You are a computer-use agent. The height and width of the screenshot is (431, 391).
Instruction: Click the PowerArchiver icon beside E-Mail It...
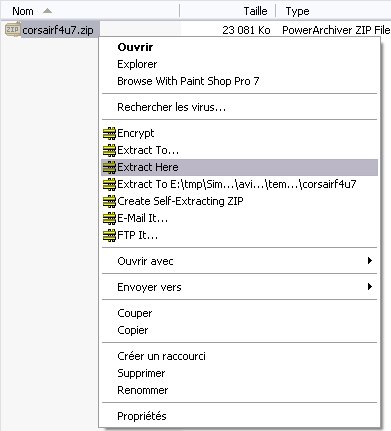pos(109,218)
